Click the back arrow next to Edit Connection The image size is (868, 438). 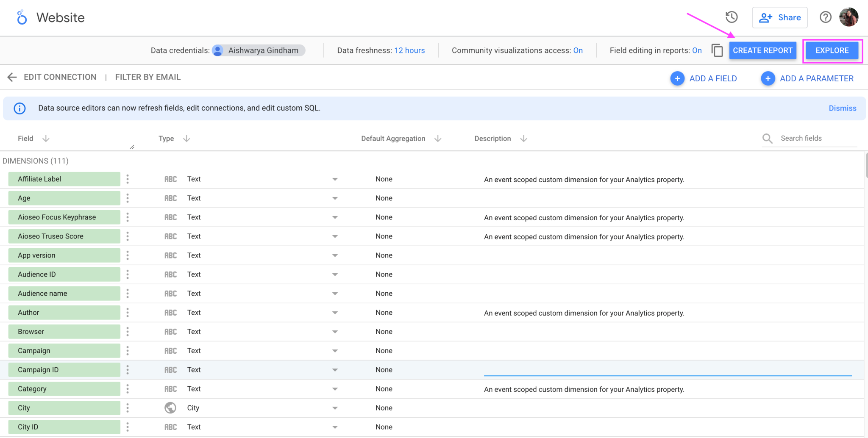12,77
